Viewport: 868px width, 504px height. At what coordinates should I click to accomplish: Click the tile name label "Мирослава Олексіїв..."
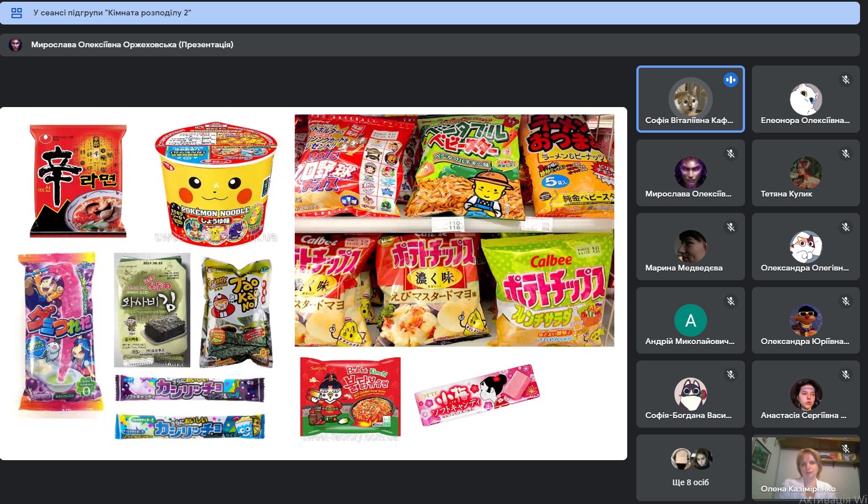click(688, 194)
